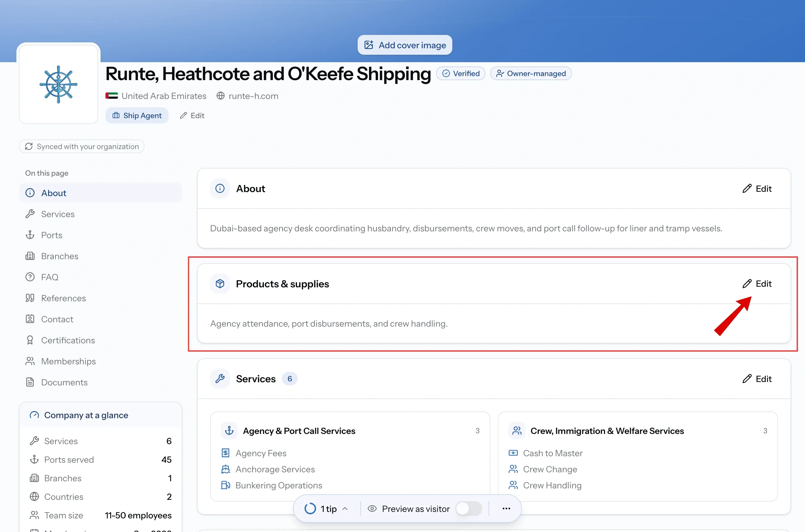Image resolution: width=805 pixels, height=532 pixels.
Task: Jump to Ports section in sidebar
Action: coord(101,235)
